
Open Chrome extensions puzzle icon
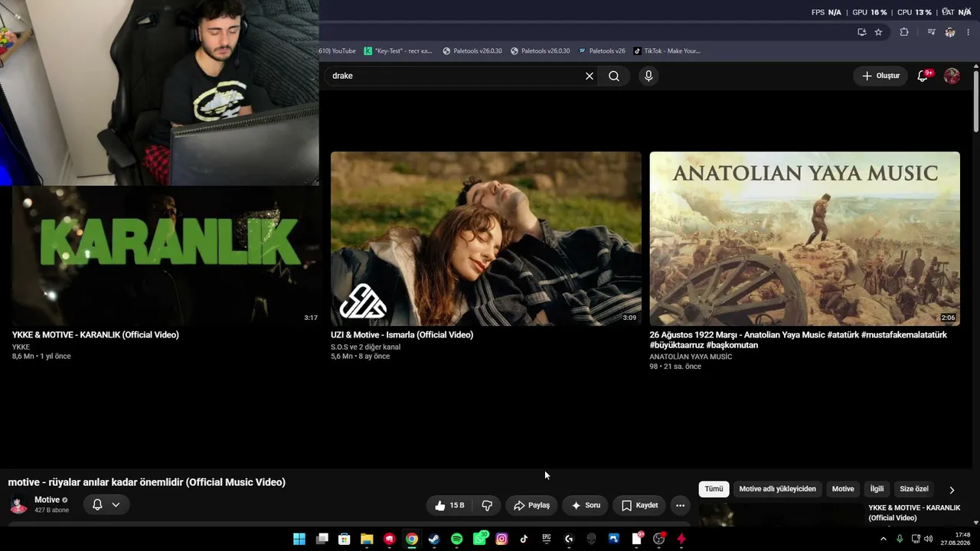click(904, 32)
